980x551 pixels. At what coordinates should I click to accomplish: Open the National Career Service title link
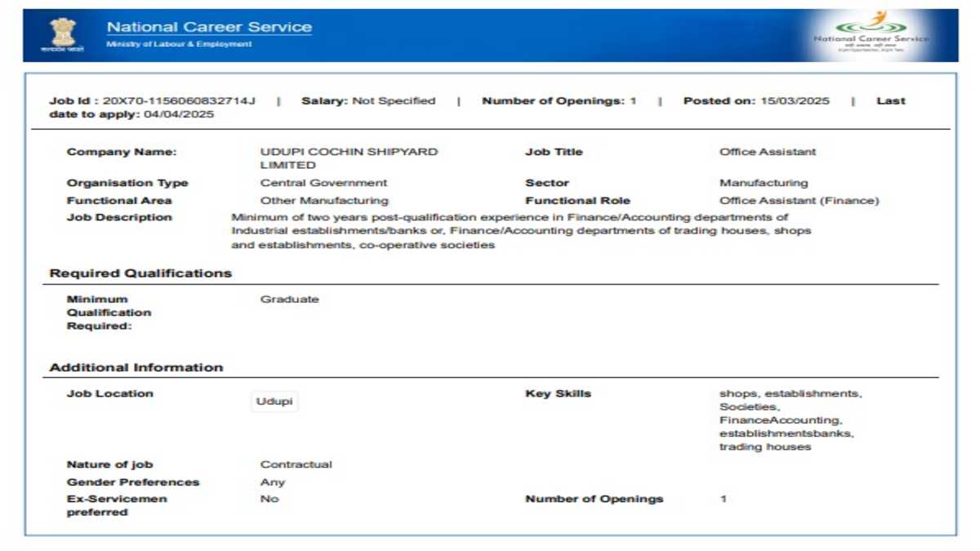tap(209, 27)
